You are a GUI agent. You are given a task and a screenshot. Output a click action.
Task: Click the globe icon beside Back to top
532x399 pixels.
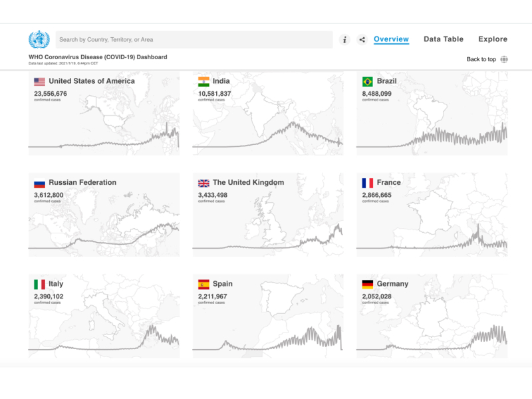[x=504, y=59]
